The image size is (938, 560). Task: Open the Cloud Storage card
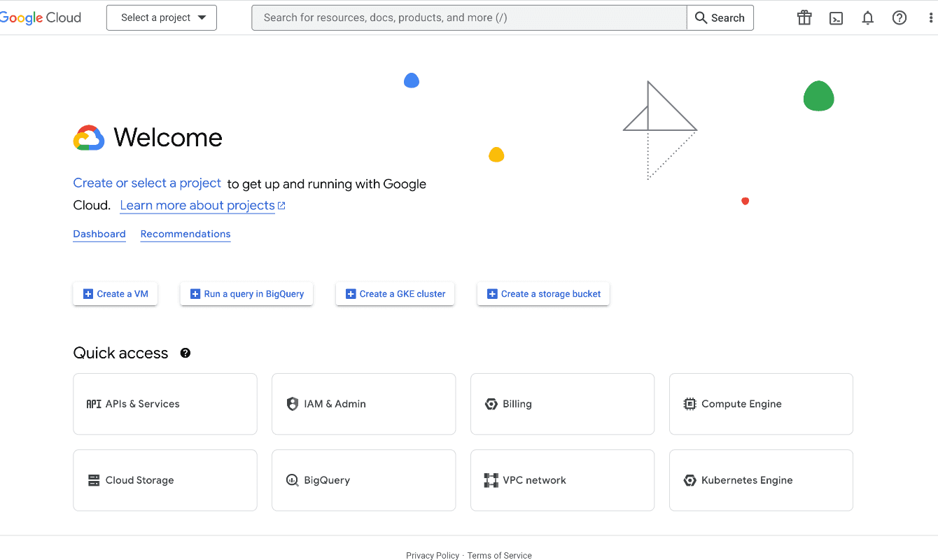(x=165, y=480)
